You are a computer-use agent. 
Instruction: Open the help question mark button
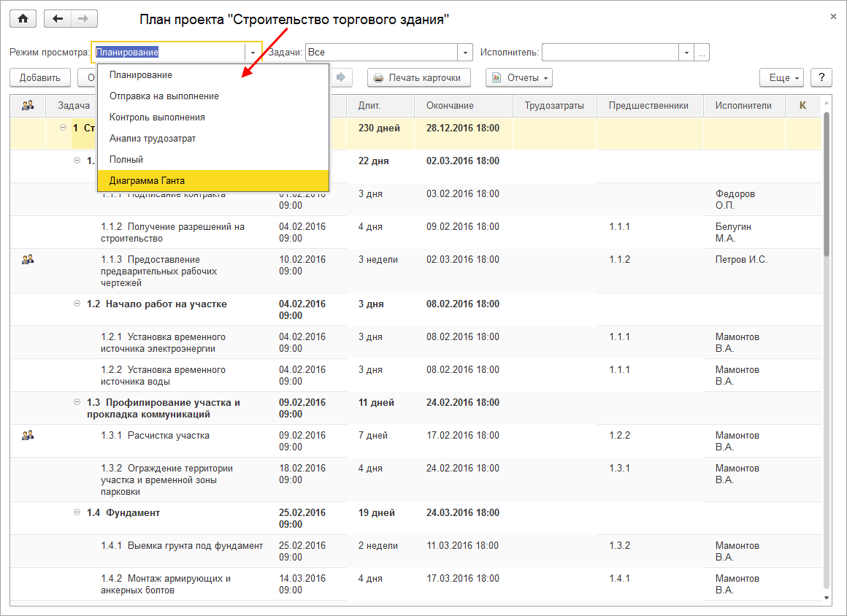[821, 77]
